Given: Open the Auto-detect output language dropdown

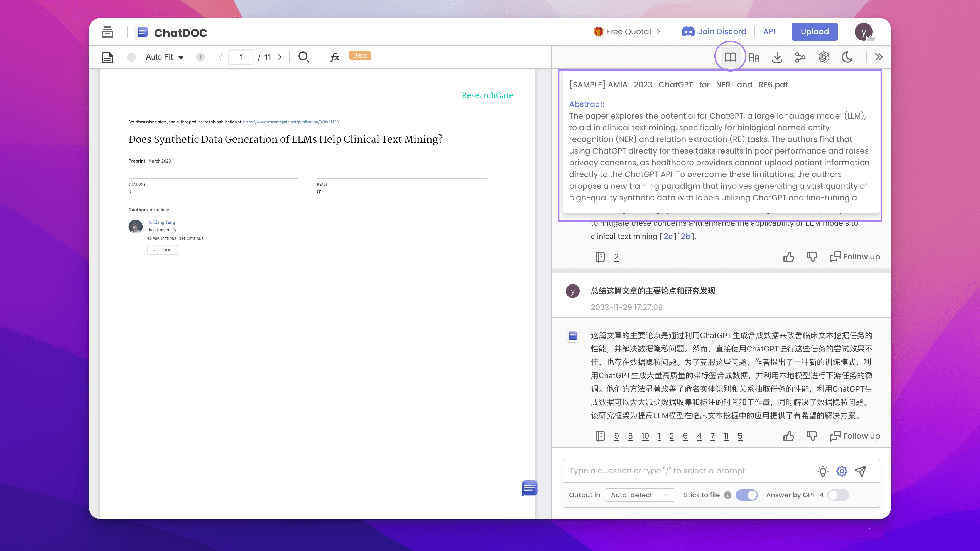Looking at the screenshot, I should click(x=640, y=495).
